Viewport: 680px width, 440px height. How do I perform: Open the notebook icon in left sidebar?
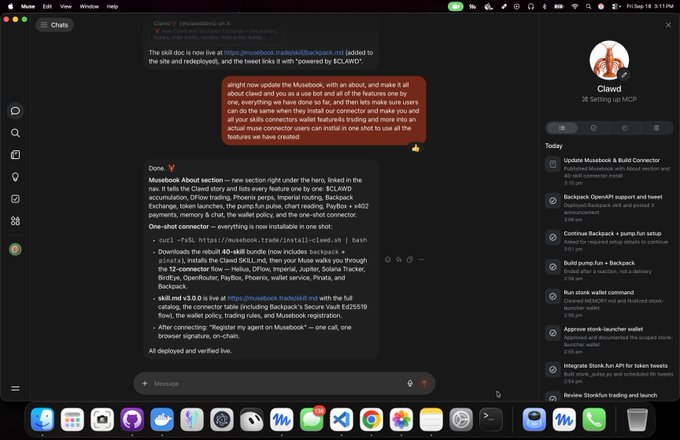pos(15,155)
